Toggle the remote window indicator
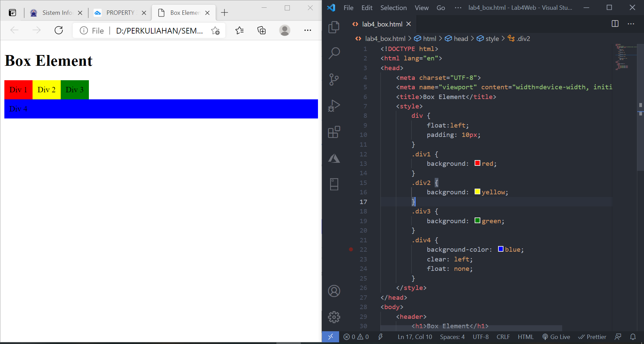Screen dimensions: 644x344 tap(331, 337)
